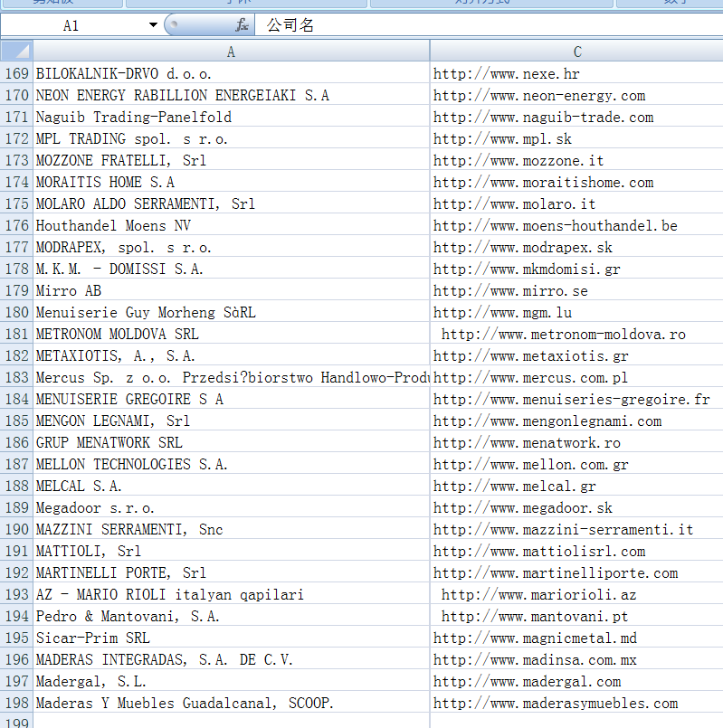Select cell MELCAL S.A.
This screenshot has width=723, height=728.
pos(232,486)
